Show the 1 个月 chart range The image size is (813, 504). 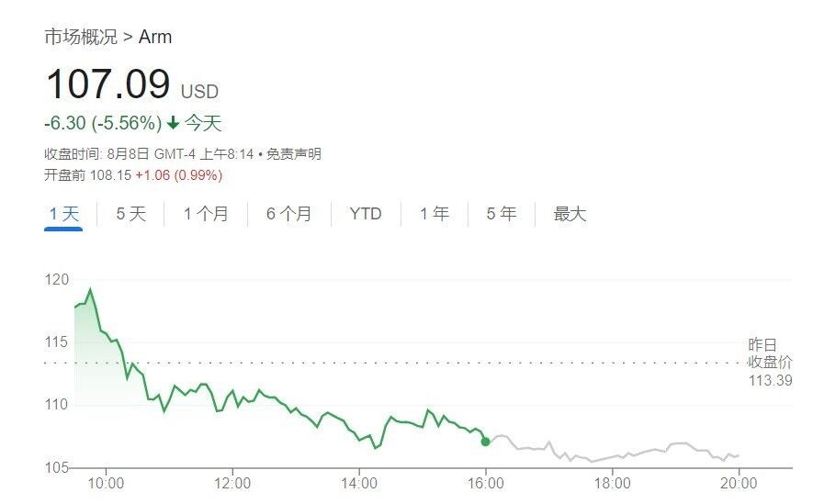click(206, 214)
